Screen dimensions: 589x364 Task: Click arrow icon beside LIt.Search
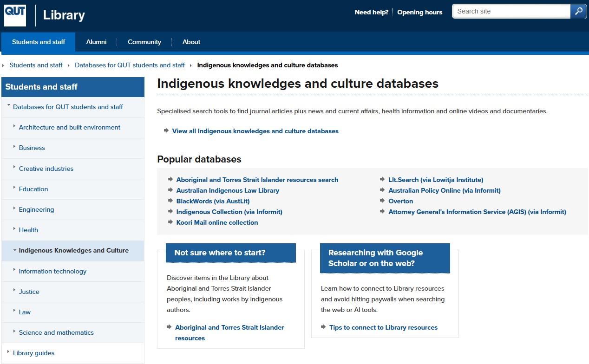tap(383, 179)
